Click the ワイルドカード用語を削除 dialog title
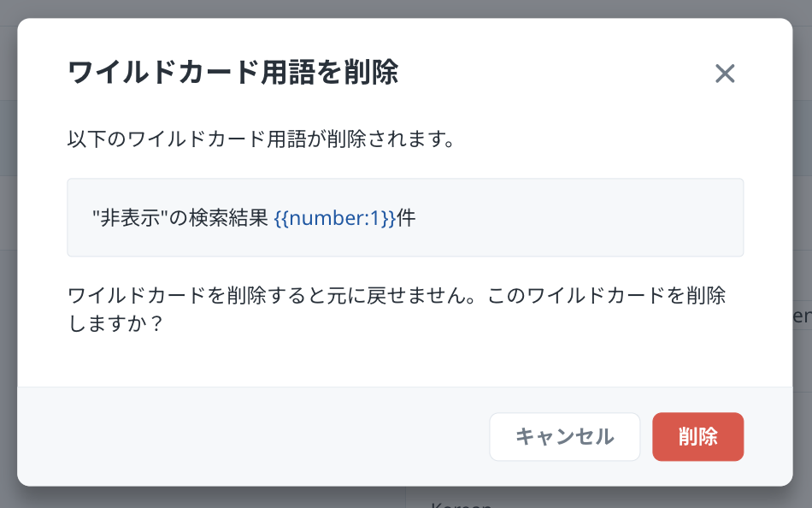The height and width of the screenshot is (508, 812). click(232, 73)
